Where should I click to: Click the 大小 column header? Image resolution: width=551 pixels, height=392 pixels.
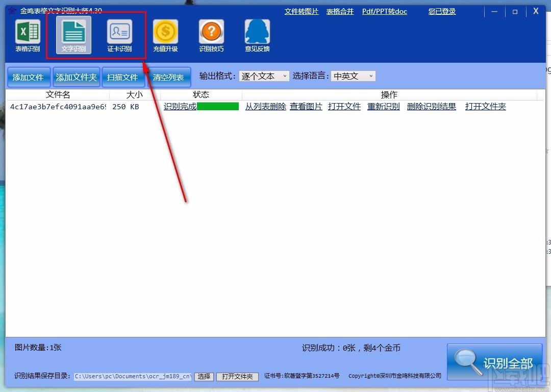135,94
